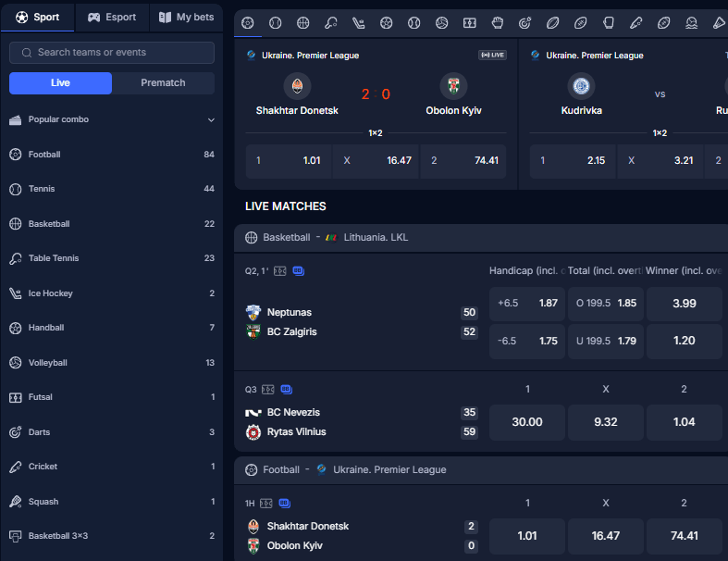Open match tracker icon for Neptunas game
Viewport: 728px width, 561px height.
tap(280, 271)
